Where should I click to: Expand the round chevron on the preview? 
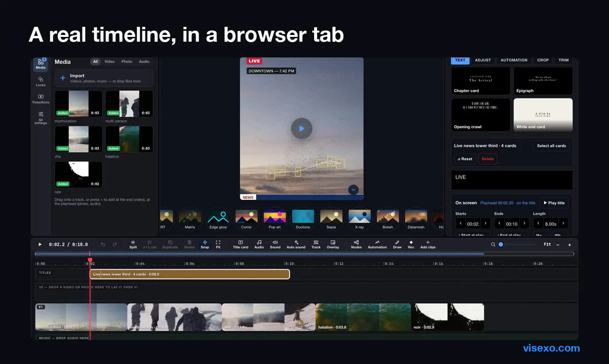(353, 190)
